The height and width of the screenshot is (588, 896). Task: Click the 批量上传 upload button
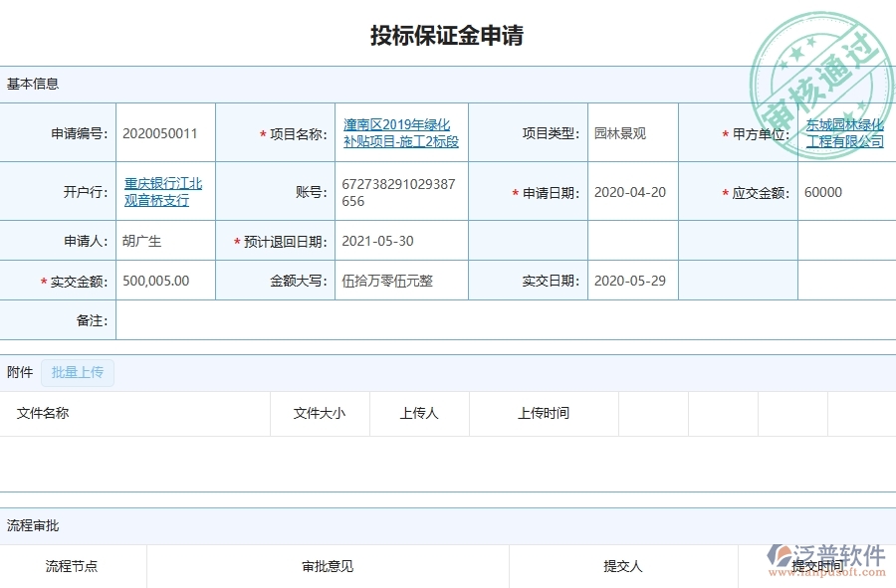pos(78,372)
